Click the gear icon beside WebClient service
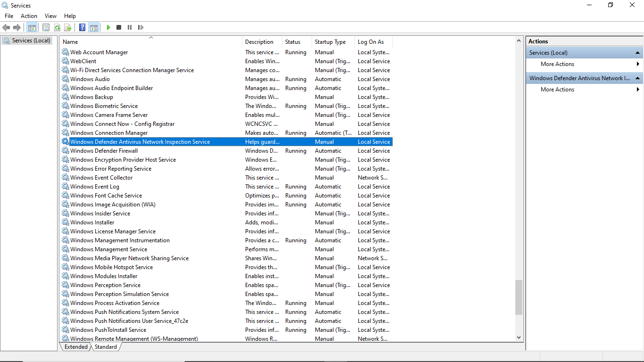 click(x=65, y=61)
